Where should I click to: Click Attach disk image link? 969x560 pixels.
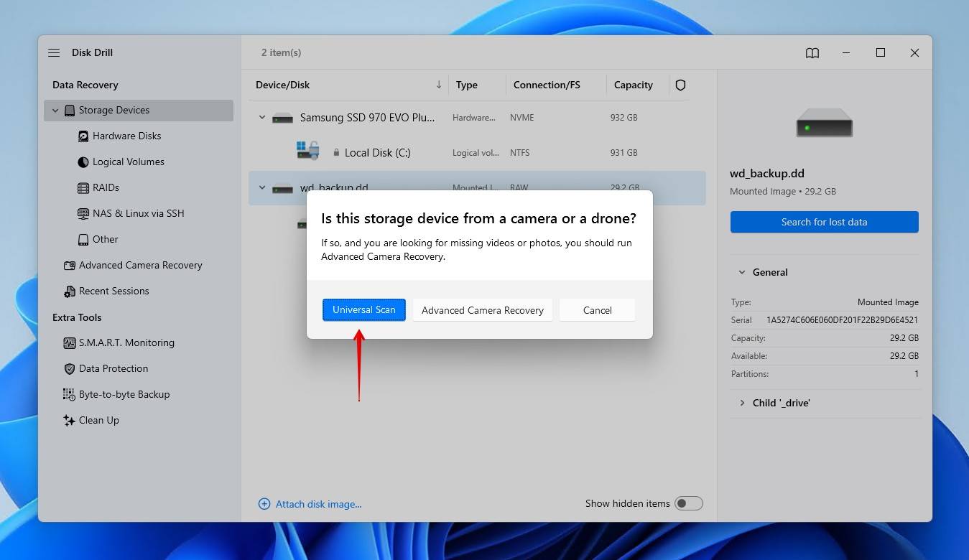[318, 504]
